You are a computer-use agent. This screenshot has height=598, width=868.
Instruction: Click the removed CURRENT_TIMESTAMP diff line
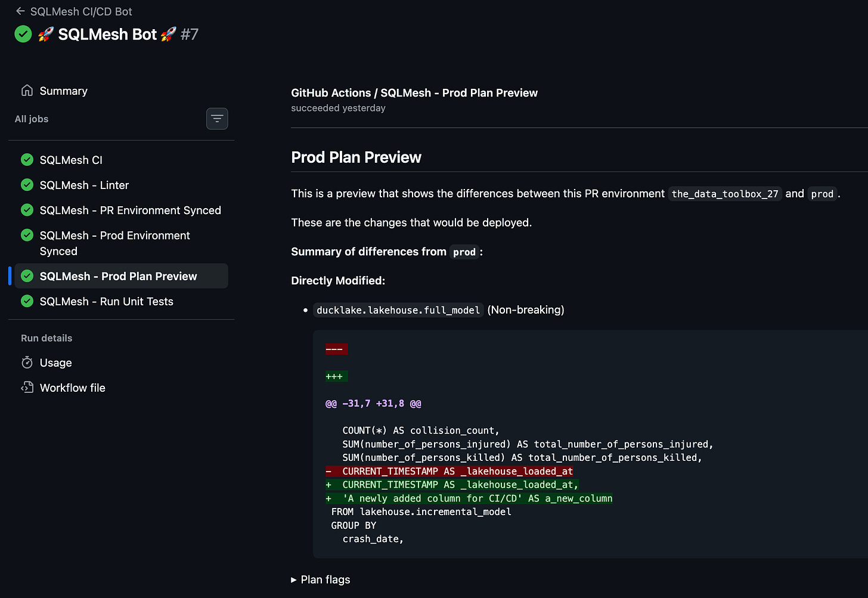point(449,471)
